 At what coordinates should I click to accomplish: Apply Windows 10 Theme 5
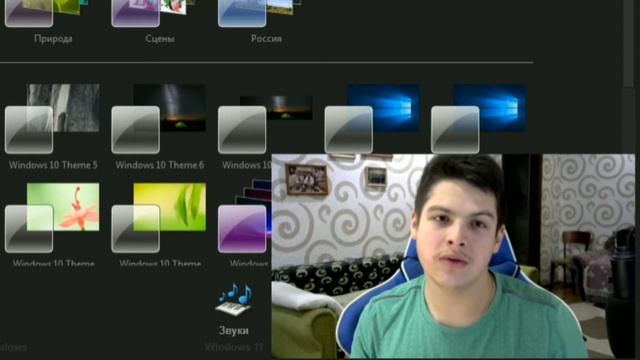tap(52, 127)
